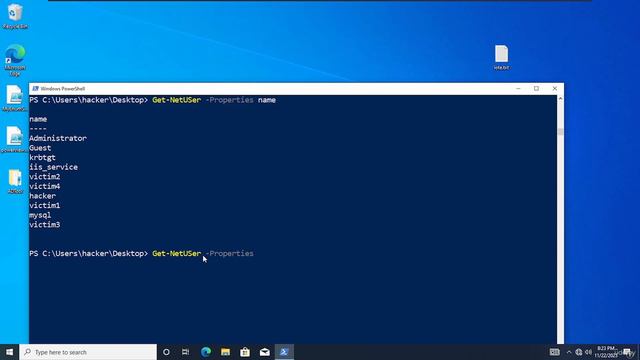Click the 'krbtgt' output line
The height and width of the screenshot is (360, 640).
click(42, 158)
